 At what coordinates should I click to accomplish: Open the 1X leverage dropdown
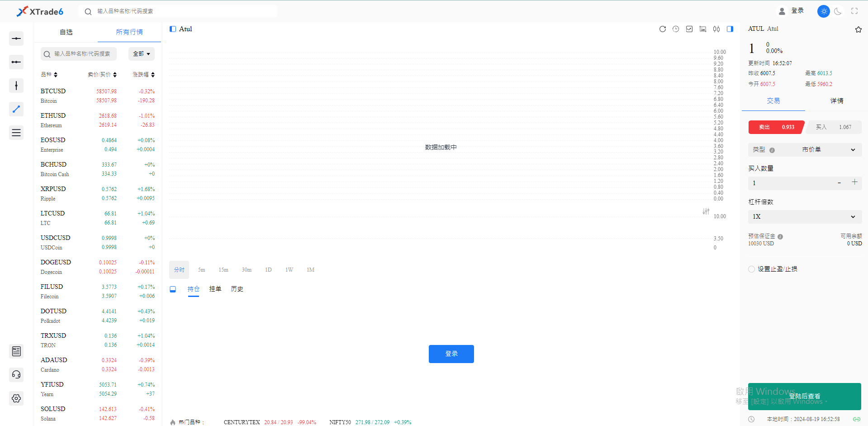[804, 216]
